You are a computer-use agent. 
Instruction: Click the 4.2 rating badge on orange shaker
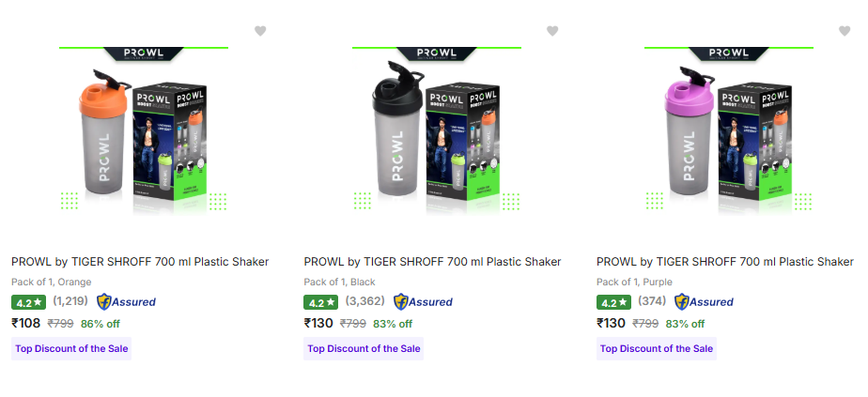[x=28, y=302]
